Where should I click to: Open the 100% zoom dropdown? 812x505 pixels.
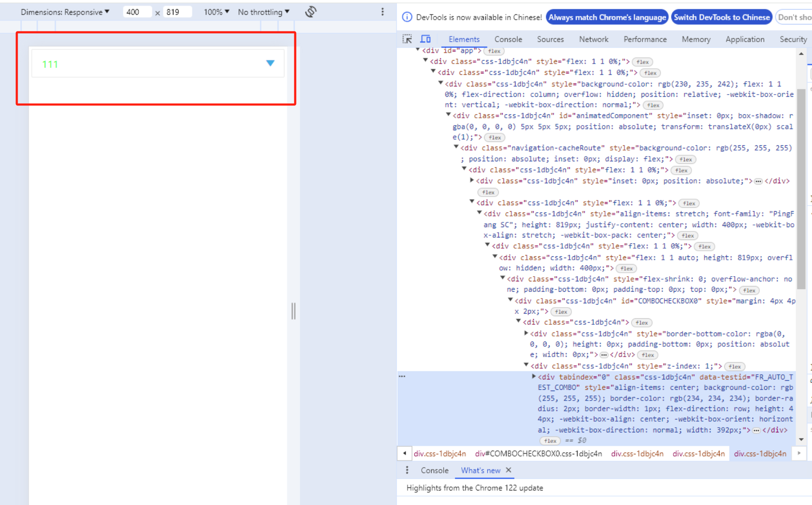[x=216, y=12]
